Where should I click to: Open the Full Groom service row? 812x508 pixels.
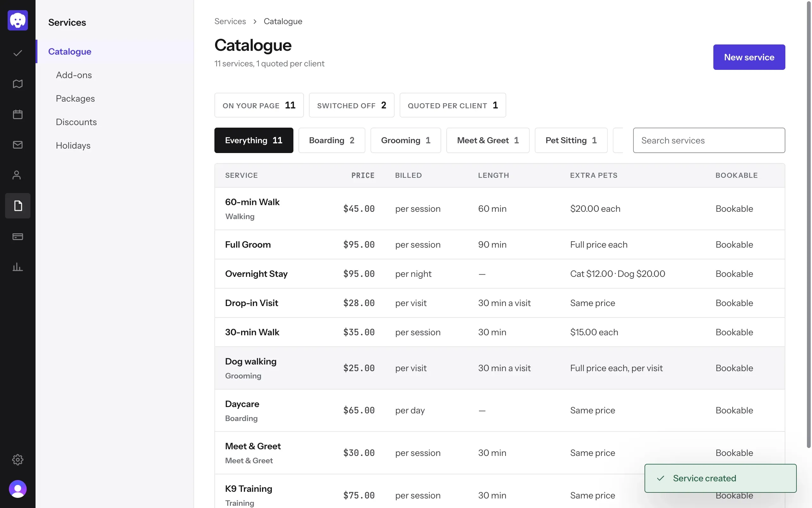[500, 244]
